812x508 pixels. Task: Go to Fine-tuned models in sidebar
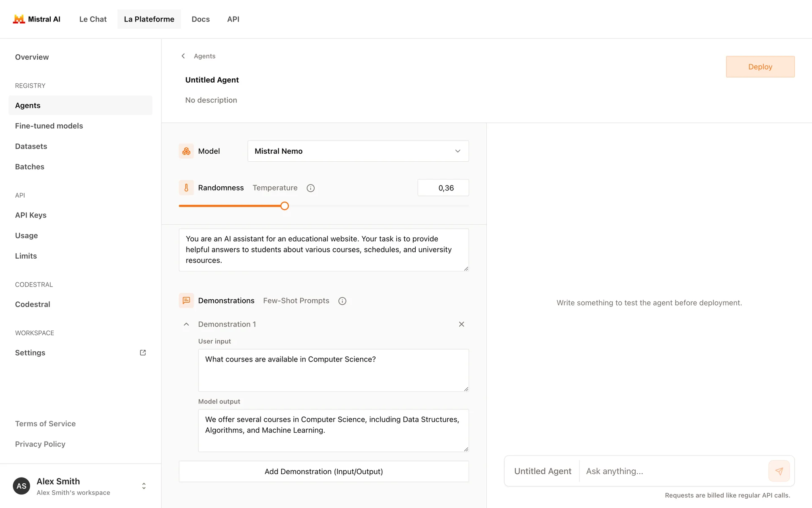click(49, 126)
